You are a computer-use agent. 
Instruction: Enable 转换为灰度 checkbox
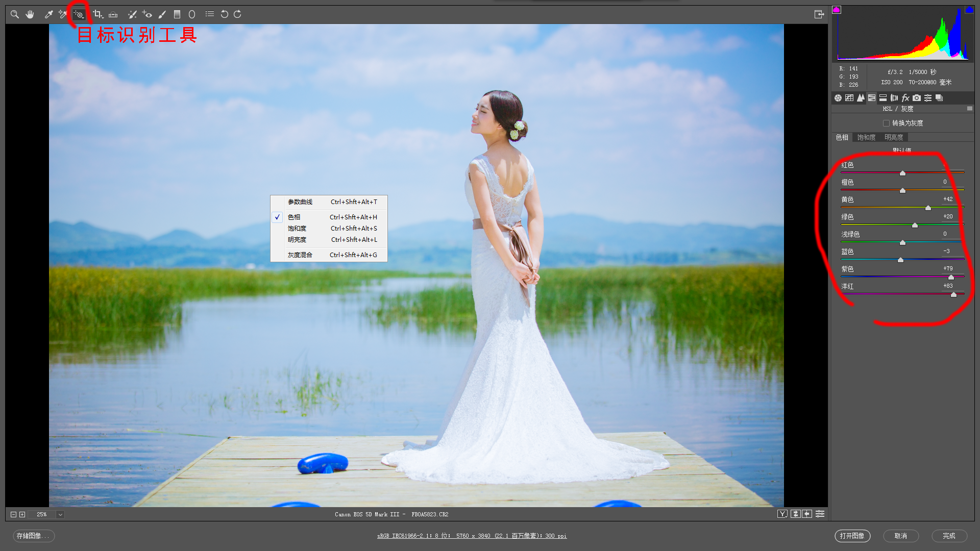(887, 123)
